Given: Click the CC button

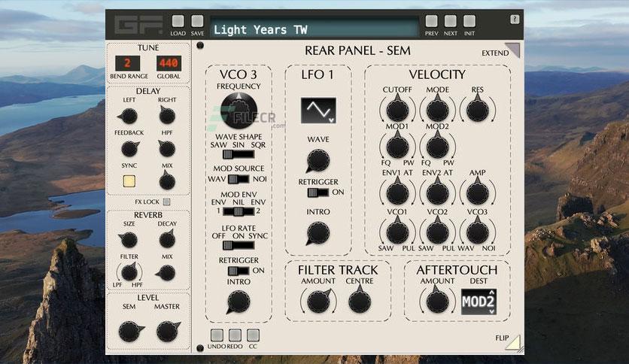Looking at the screenshot, I should tap(253, 335).
